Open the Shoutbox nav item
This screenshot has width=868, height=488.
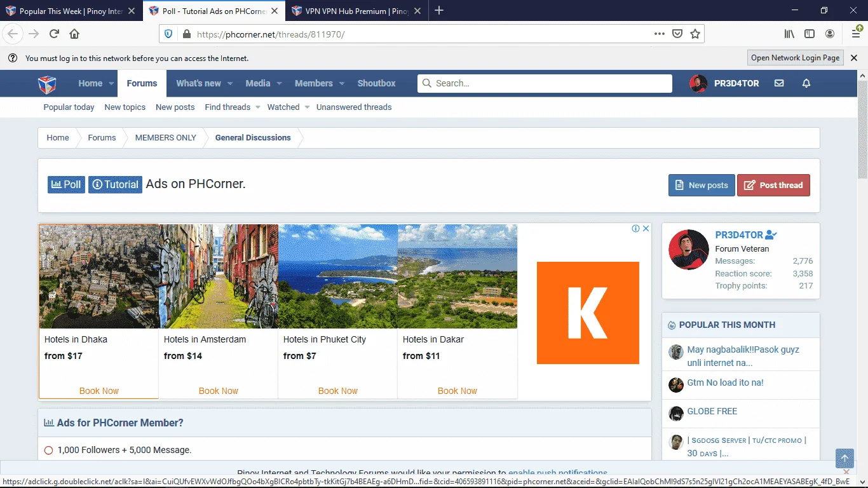(376, 83)
